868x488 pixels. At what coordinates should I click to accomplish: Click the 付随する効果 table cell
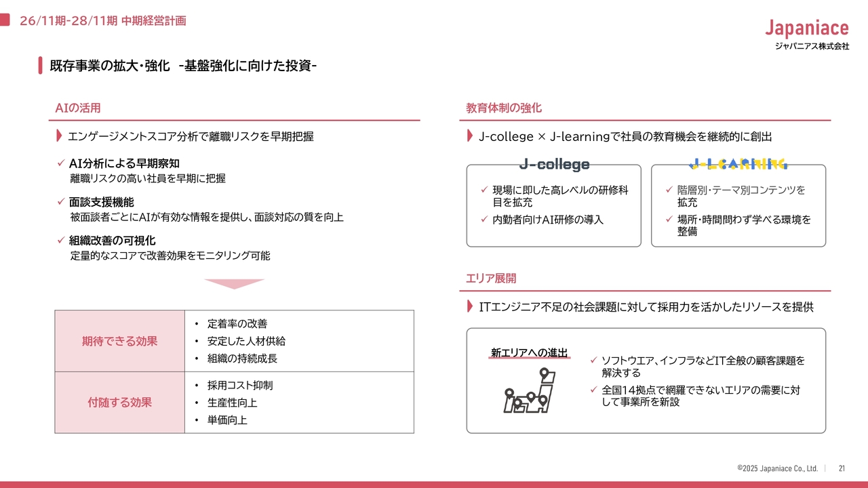pos(119,403)
